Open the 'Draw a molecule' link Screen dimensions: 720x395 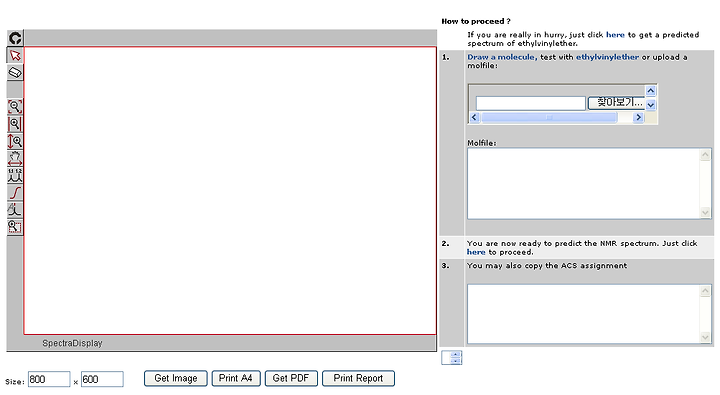(x=502, y=57)
